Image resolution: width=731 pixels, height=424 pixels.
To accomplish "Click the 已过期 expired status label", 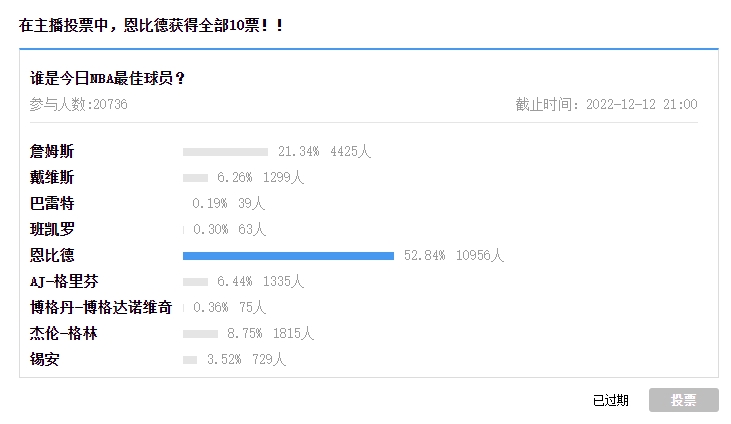I will pyautogui.click(x=611, y=400).
